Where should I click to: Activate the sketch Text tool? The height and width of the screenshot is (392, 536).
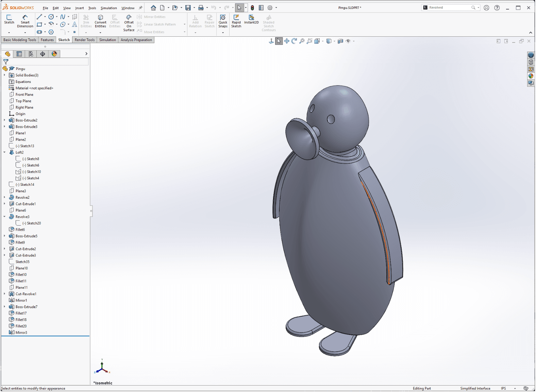pyautogui.click(x=74, y=24)
